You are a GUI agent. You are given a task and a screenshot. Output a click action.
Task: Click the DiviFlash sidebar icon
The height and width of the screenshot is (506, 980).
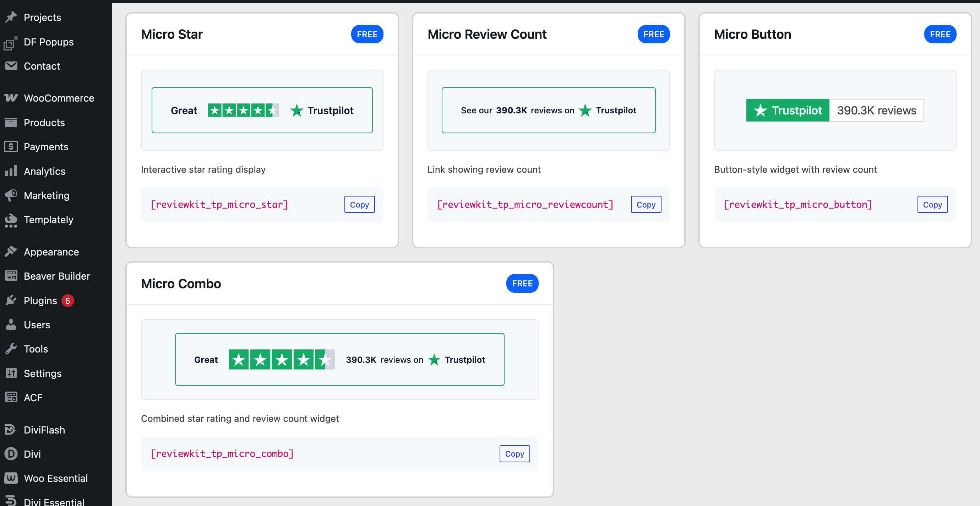coord(11,430)
